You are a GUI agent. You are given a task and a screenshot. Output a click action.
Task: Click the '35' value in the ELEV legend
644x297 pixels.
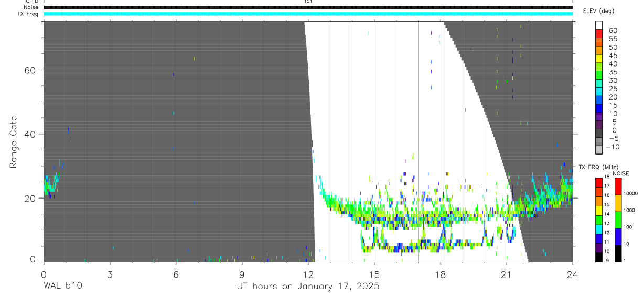pyautogui.click(x=613, y=72)
